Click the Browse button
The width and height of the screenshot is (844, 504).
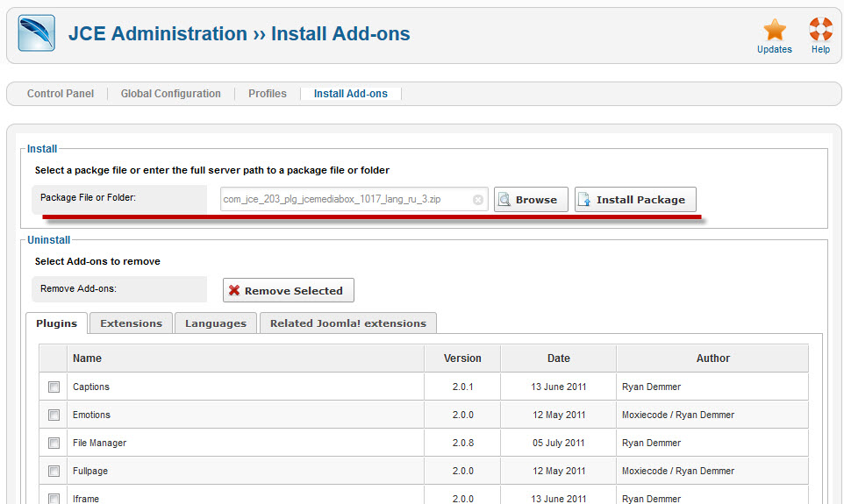click(531, 200)
